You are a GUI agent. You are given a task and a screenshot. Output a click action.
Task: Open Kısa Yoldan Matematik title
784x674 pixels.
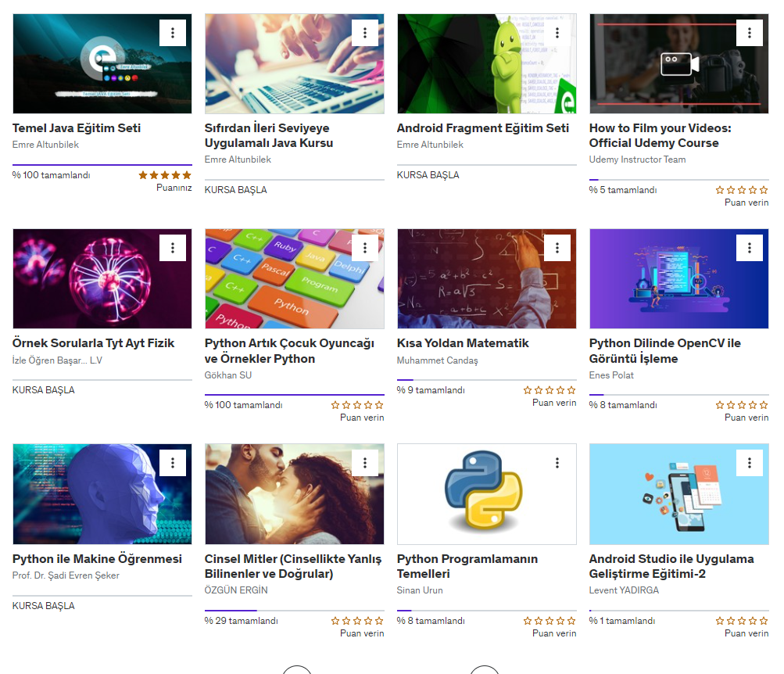pyautogui.click(x=463, y=343)
